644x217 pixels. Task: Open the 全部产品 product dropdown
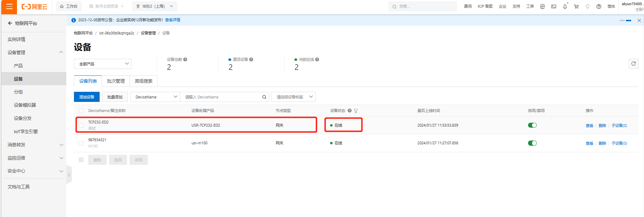103,64
